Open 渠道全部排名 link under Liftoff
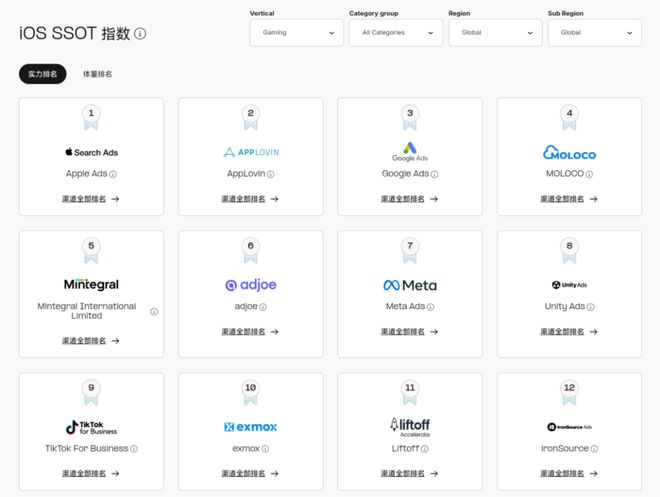660x497 pixels. 410,474
